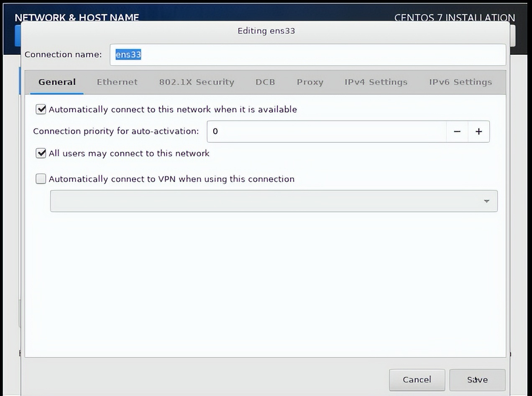Increase connection priority with plus button
This screenshot has height=396, width=532.
click(479, 131)
